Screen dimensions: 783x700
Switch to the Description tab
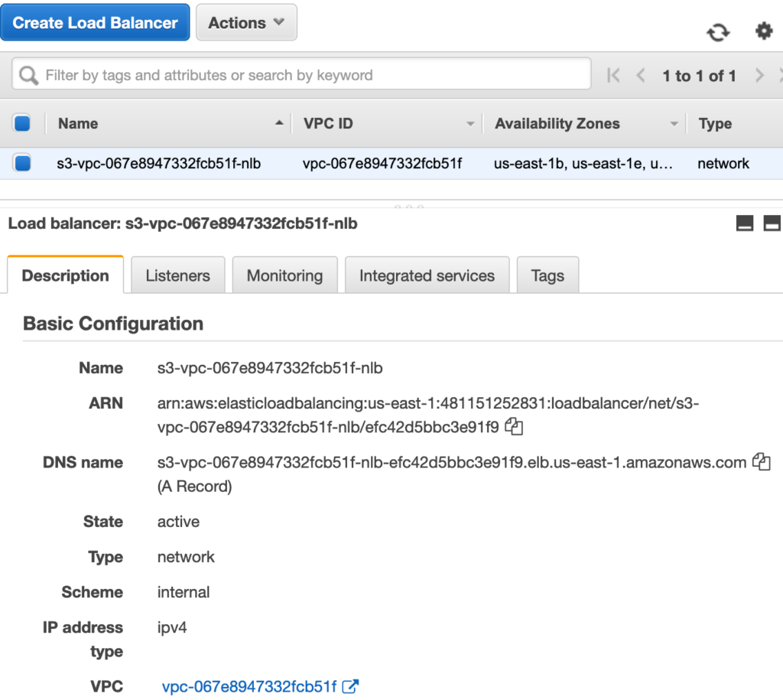(66, 275)
